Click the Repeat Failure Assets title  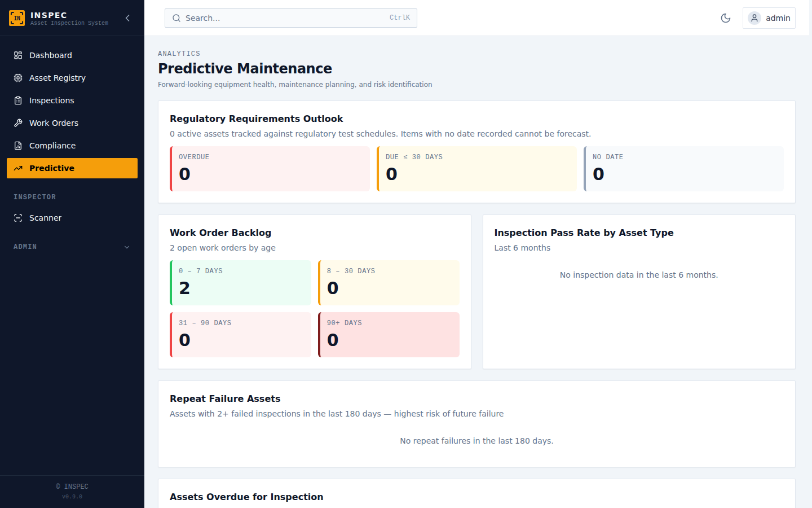(x=225, y=398)
